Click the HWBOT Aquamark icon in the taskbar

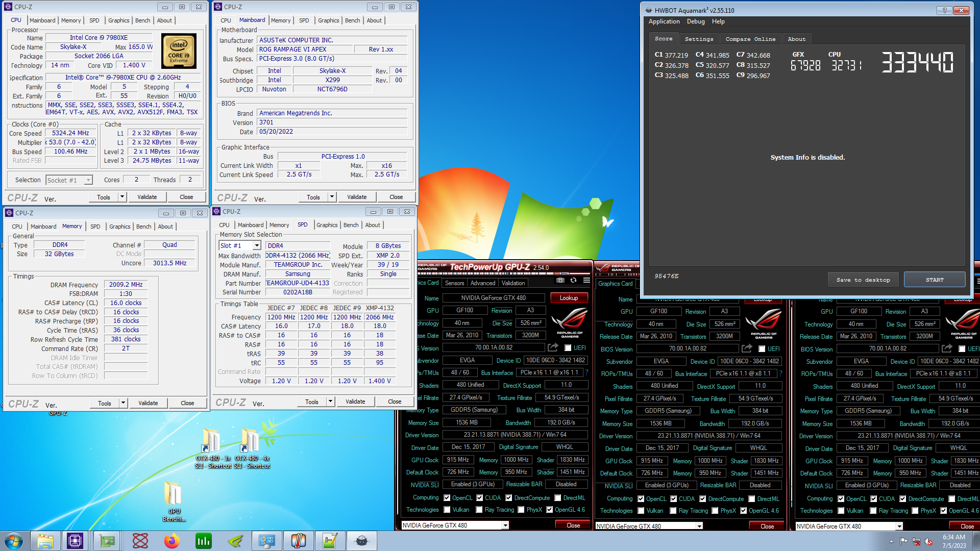(361, 541)
